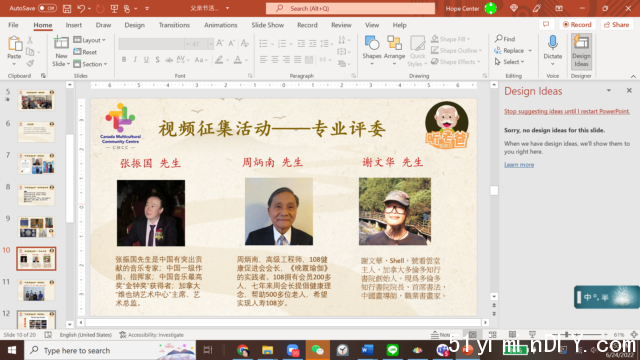
Task: Click the Find magnifier icon
Action: 498,38
